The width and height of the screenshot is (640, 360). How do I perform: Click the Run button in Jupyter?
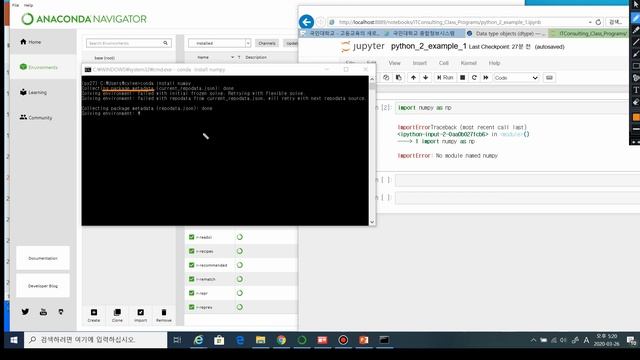445,78
